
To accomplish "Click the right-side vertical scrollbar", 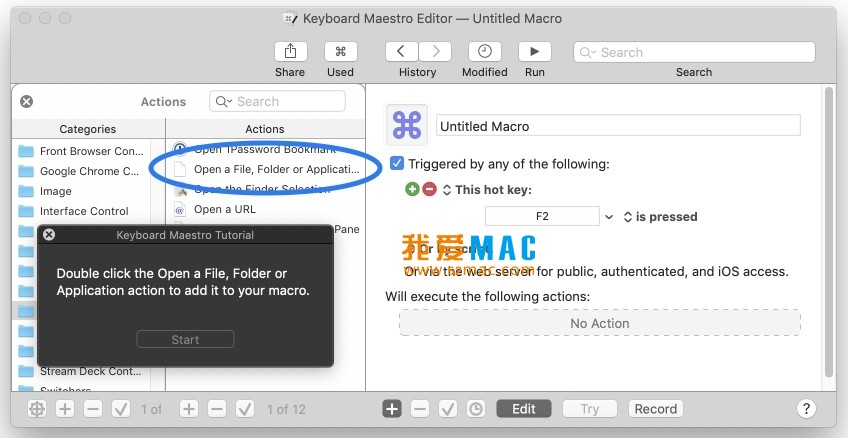I will tap(830, 233).
